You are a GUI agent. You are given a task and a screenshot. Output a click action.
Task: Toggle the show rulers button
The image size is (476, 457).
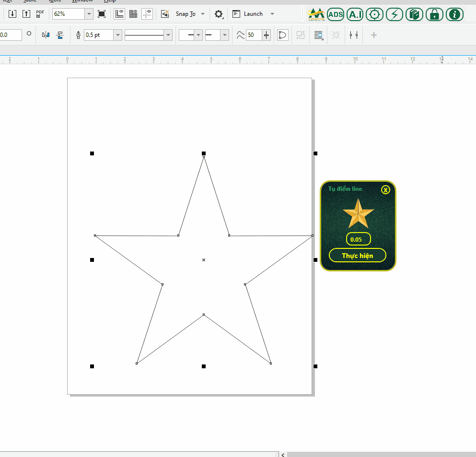(120, 14)
